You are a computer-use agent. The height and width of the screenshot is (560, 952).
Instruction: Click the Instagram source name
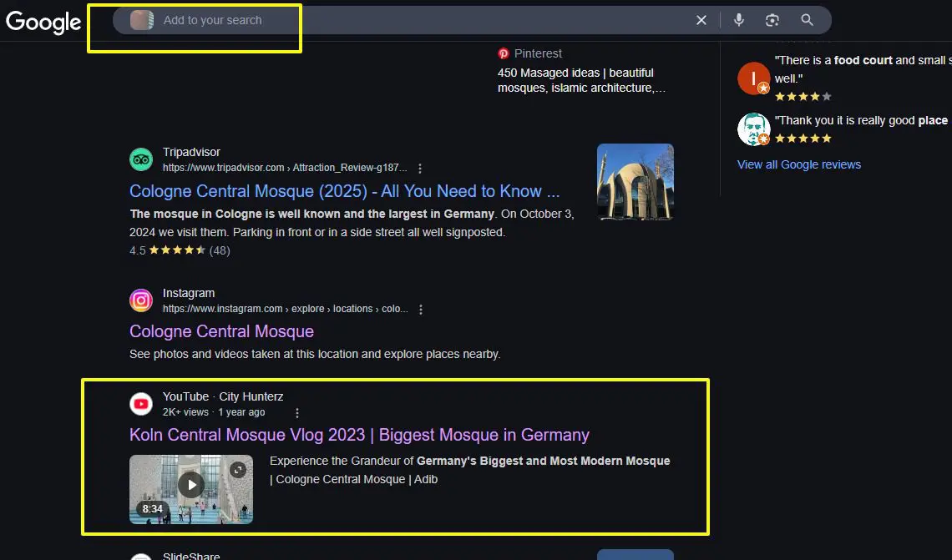pyautogui.click(x=189, y=293)
